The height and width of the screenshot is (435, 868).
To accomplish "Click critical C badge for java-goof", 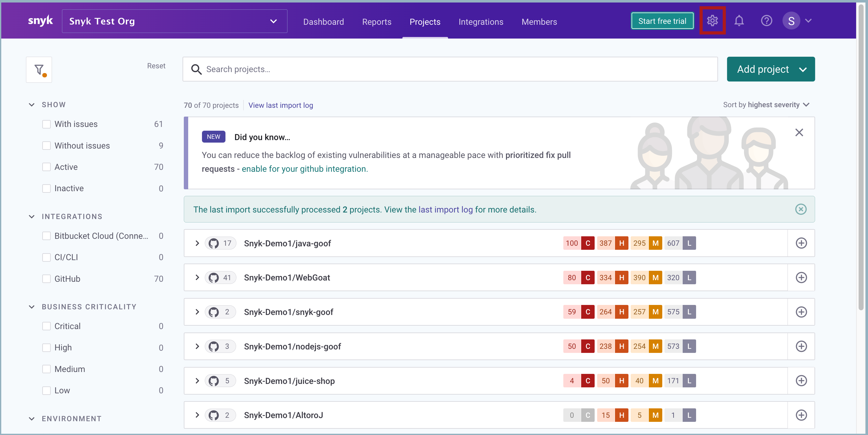I will tap(588, 243).
